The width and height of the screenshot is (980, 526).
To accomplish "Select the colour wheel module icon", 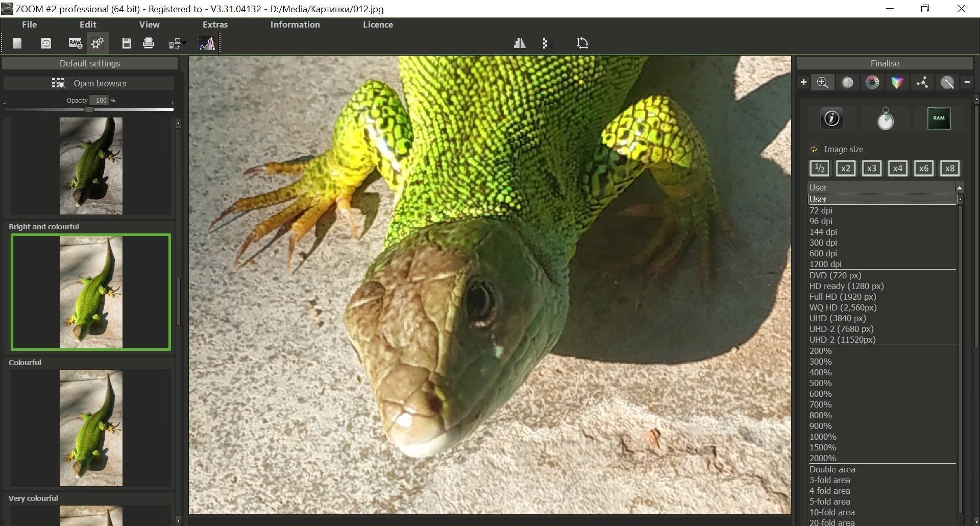I will pyautogui.click(x=872, y=83).
